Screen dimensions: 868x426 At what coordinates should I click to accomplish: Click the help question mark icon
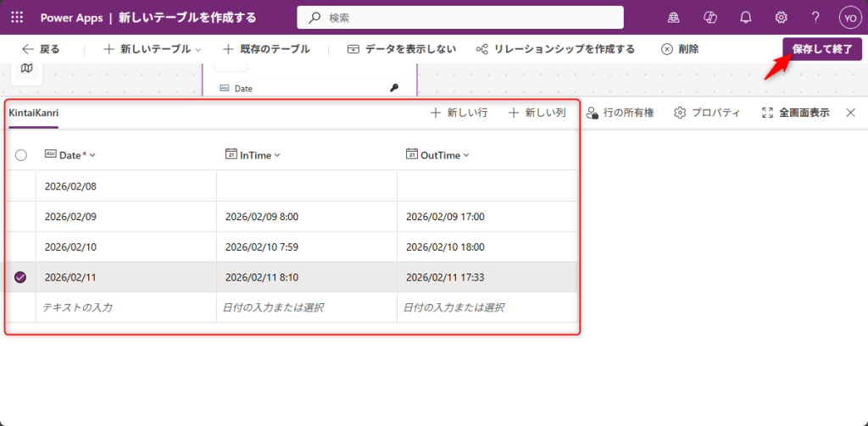tap(815, 17)
